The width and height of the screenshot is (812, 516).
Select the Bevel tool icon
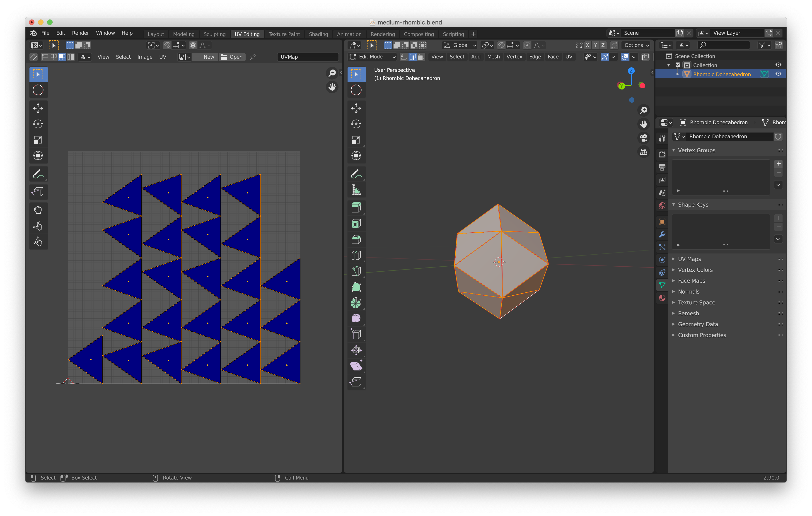point(356,240)
